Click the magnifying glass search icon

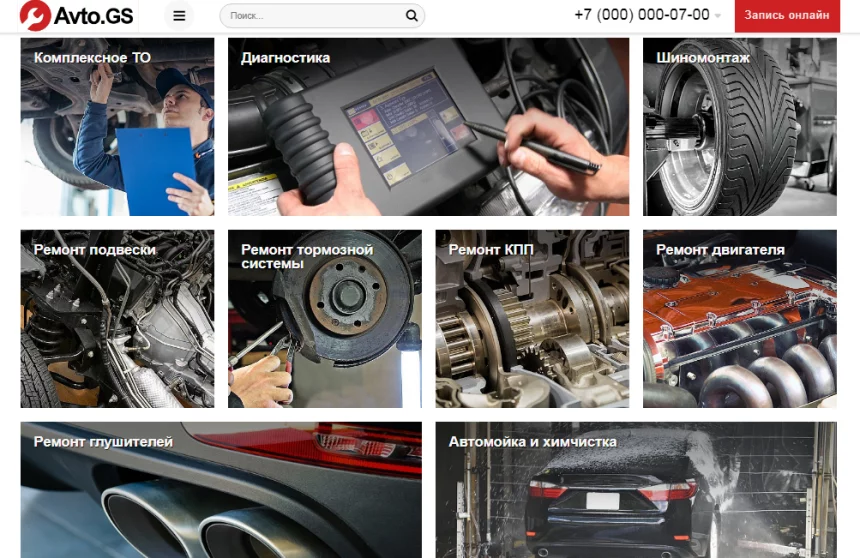pos(411,16)
